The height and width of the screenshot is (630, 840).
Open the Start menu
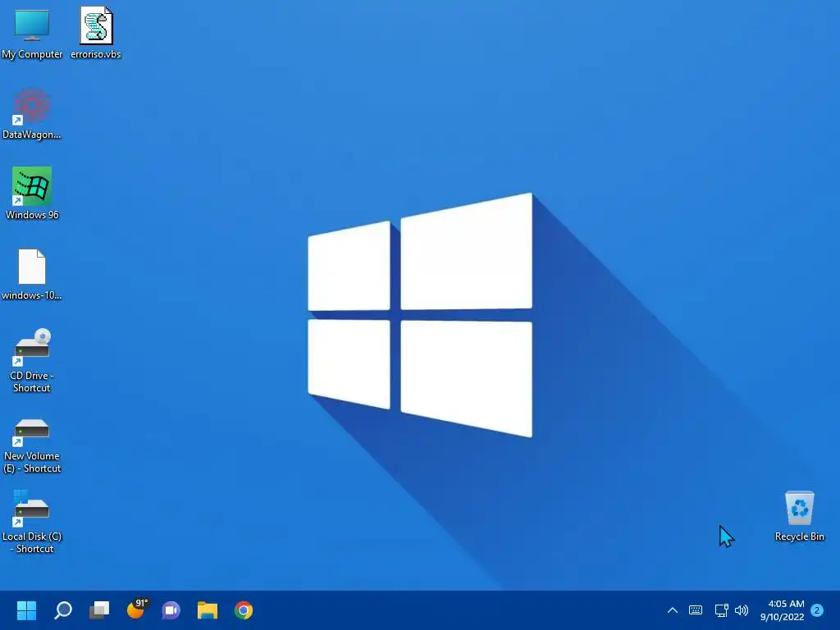tap(26, 610)
